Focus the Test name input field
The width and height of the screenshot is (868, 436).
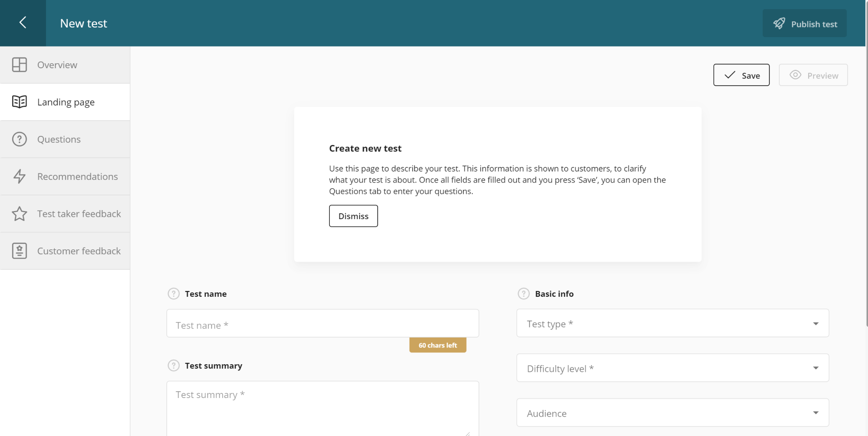(322, 324)
